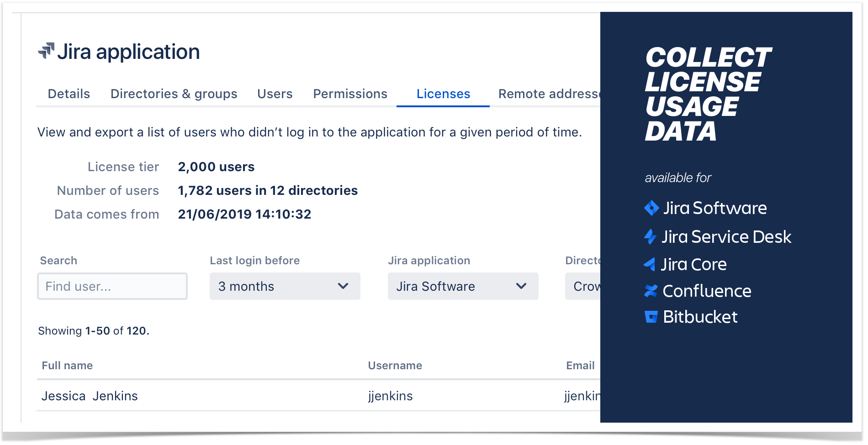Click the 21/06/2019 14:10:32 timestamp
Viewport: 868px width, 445px height.
coord(244,215)
